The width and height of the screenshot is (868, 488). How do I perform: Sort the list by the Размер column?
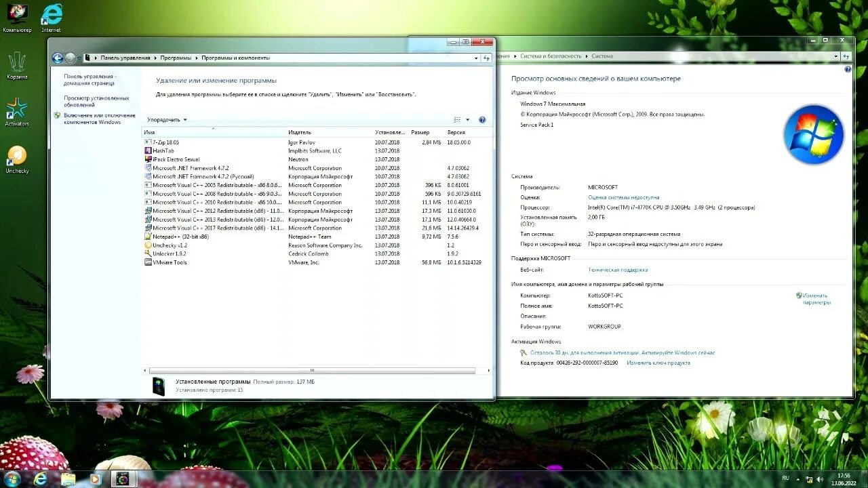point(427,132)
